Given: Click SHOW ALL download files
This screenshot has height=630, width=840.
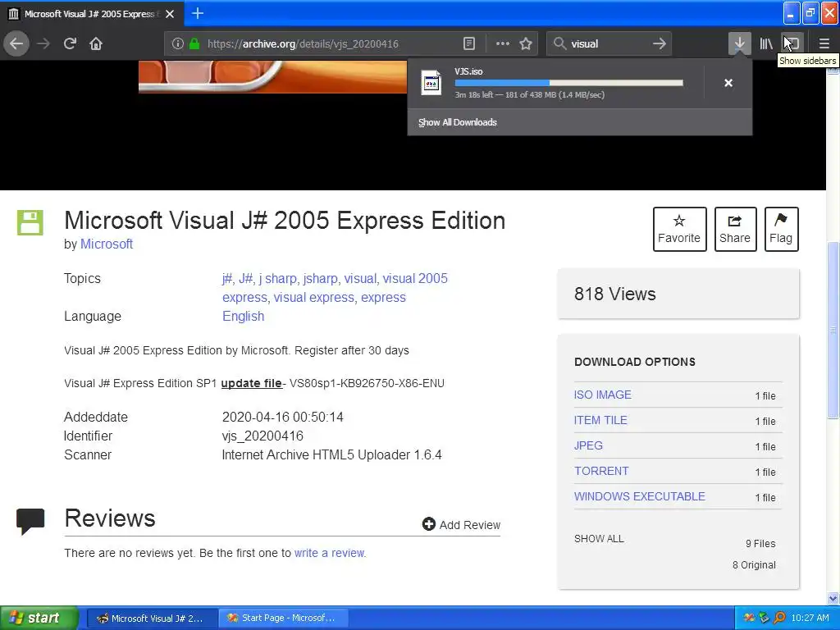Looking at the screenshot, I should (x=599, y=538).
